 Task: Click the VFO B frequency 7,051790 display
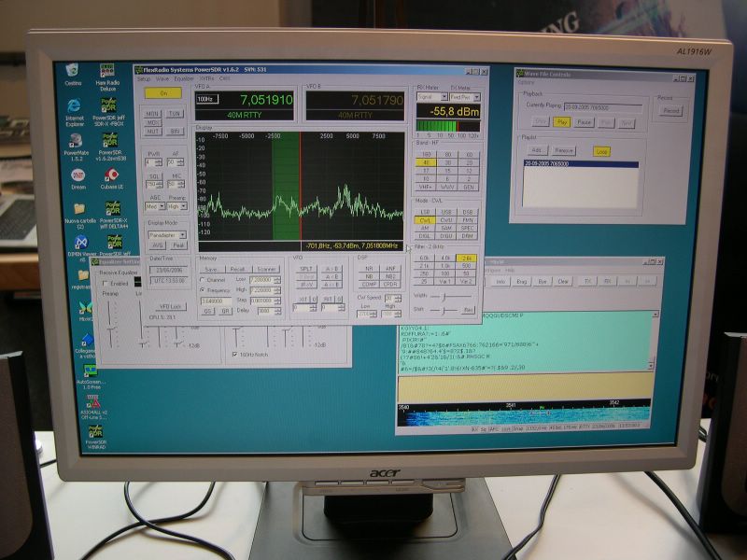coord(377,100)
